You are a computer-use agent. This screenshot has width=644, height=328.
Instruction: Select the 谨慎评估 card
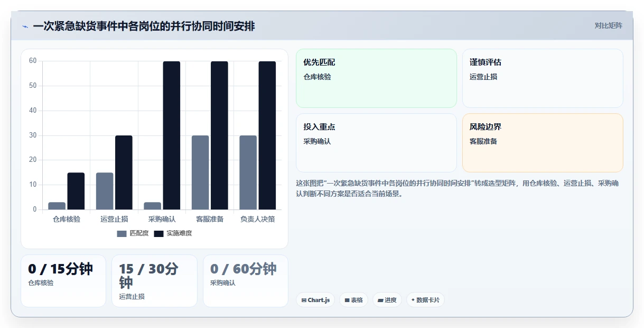[543, 78]
